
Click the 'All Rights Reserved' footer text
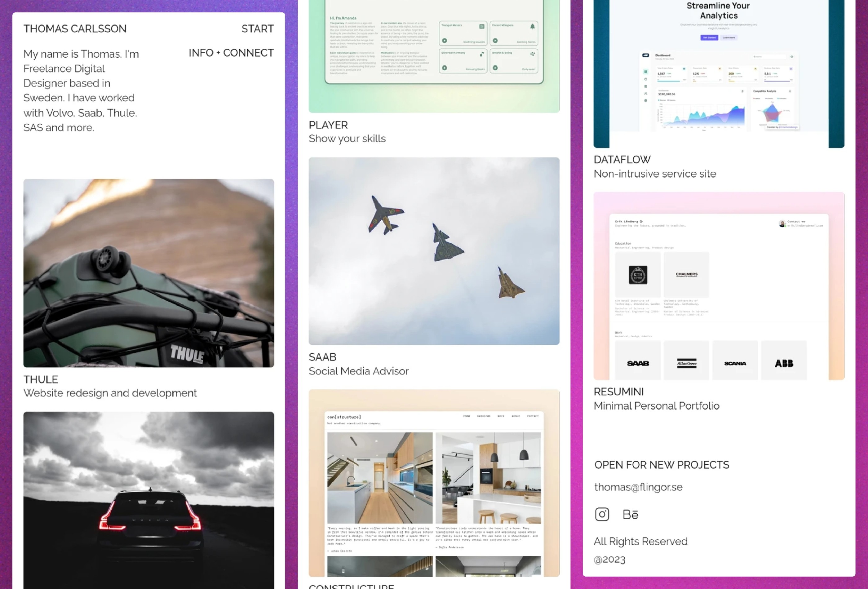click(640, 542)
